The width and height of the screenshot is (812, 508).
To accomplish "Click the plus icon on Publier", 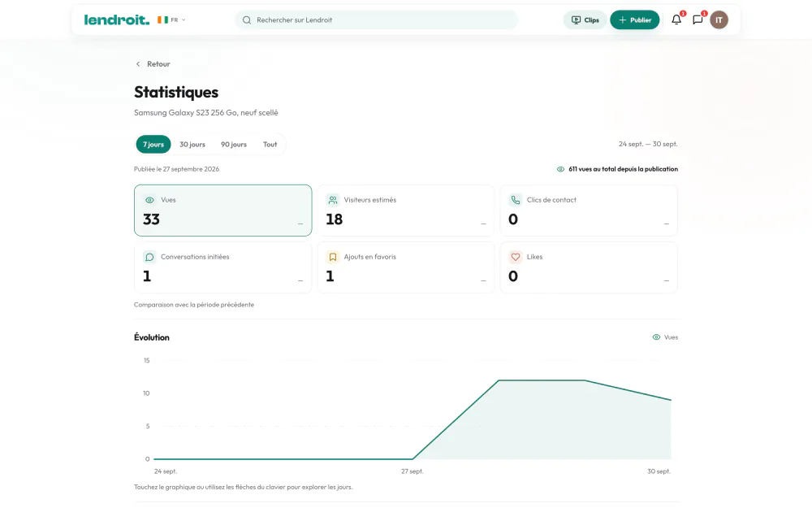I will click(x=623, y=20).
